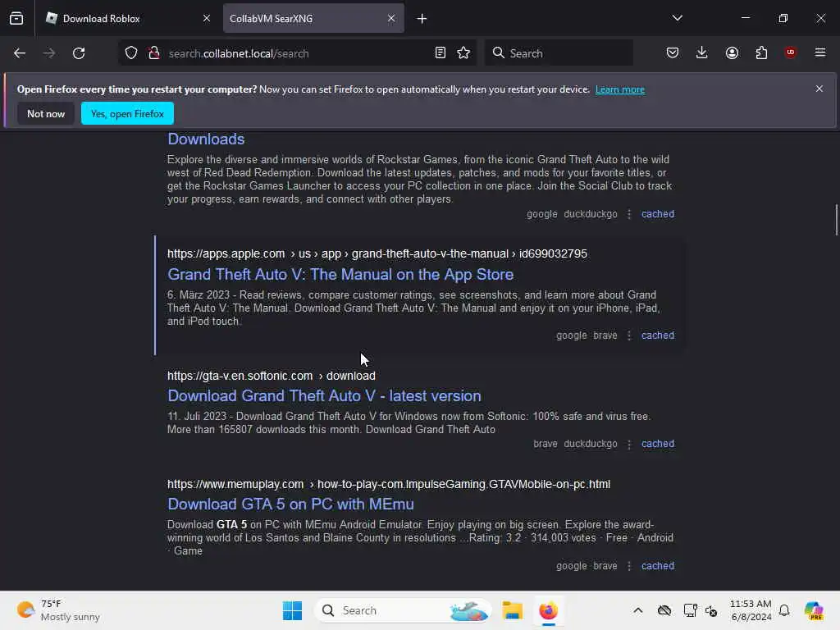Open the Extensions puzzle icon

(x=761, y=53)
